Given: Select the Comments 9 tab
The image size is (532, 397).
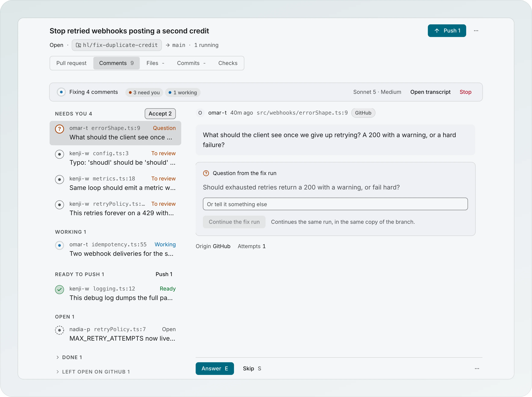Looking at the screenshot, I should (x=116, y=63).
